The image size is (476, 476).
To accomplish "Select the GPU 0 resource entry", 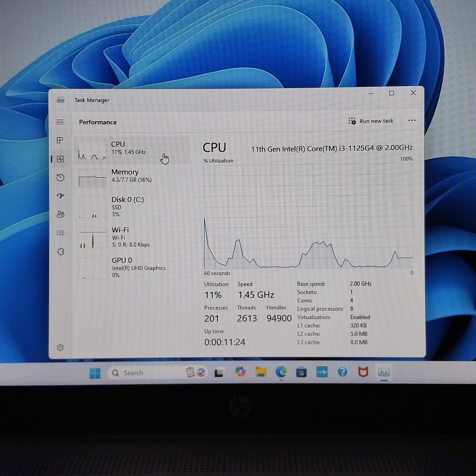I will click(x=132, y=267).
